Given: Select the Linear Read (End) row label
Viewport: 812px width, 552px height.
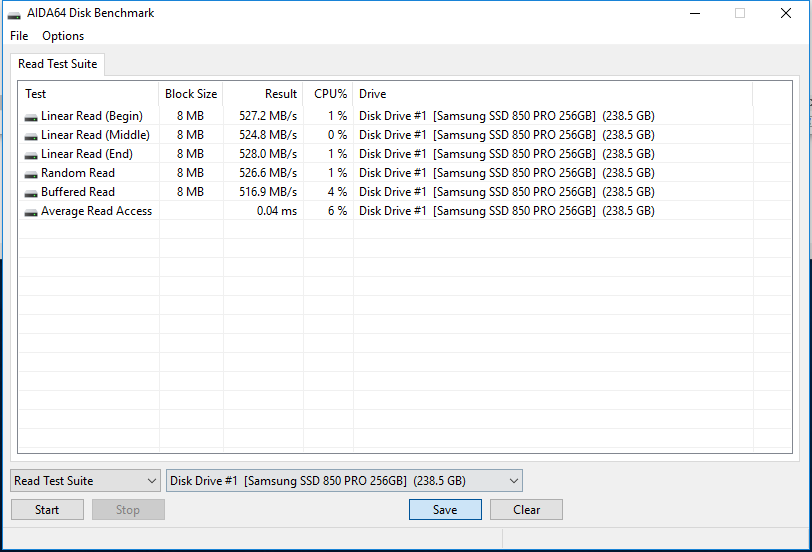Looking at the screenshot, I should (86, 154).
